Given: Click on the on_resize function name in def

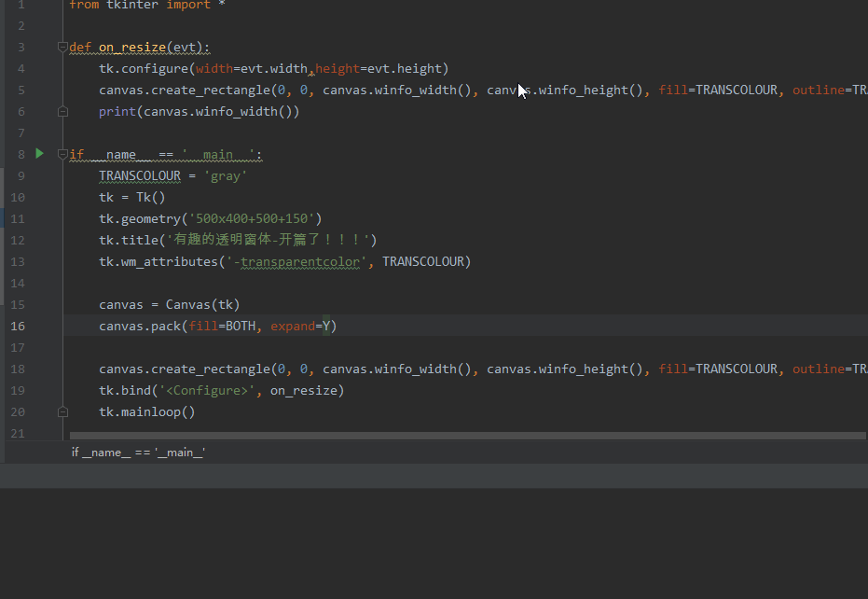Looking at the screenshot, I should pyautogui.click(x=132, y=47).
